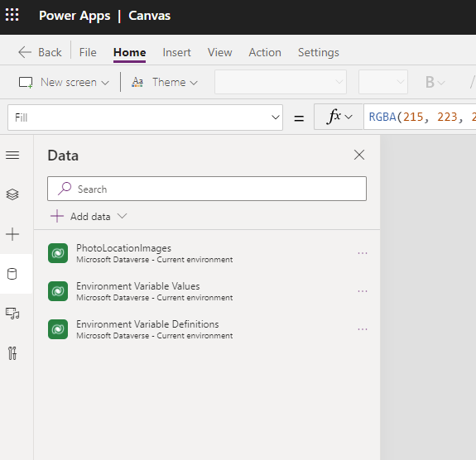Click the Theme Aa icon
This screenshot has width=476, height=460.
pos(137,82)
